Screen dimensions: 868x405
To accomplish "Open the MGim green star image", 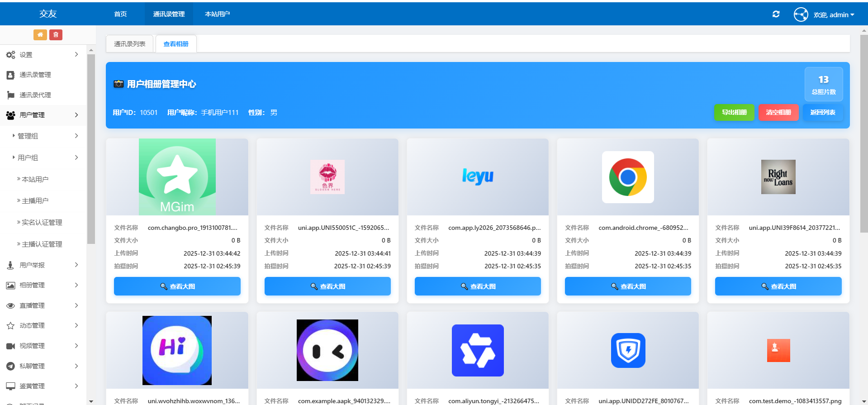I will pos(177,177).
